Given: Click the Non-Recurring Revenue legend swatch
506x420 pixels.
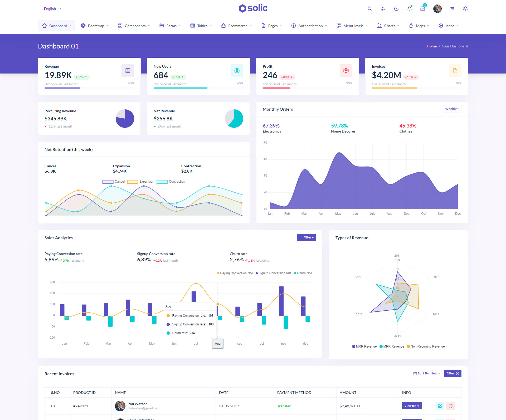Looking at the screenshot, I should pyautogui.click(x=408, y=346).
